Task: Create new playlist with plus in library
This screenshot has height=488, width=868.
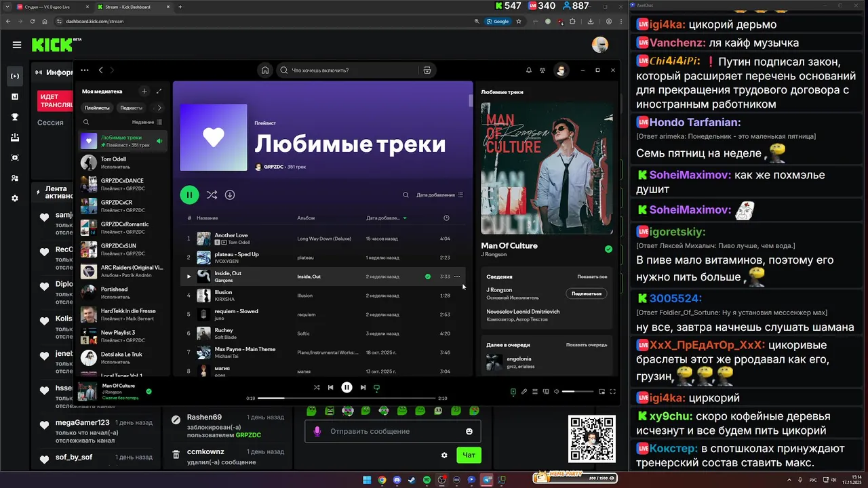Action: 144,91
